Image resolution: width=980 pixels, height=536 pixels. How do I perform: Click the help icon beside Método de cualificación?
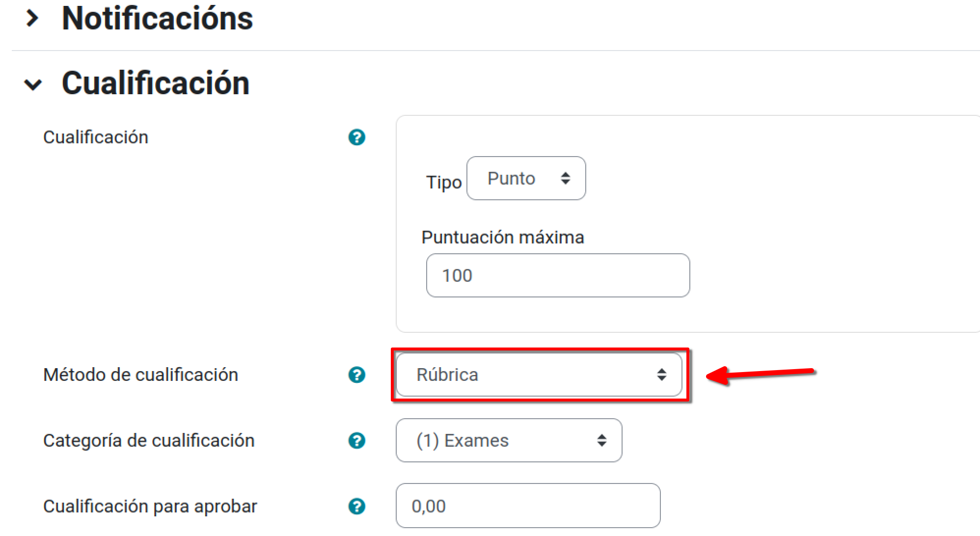point(357,375)
